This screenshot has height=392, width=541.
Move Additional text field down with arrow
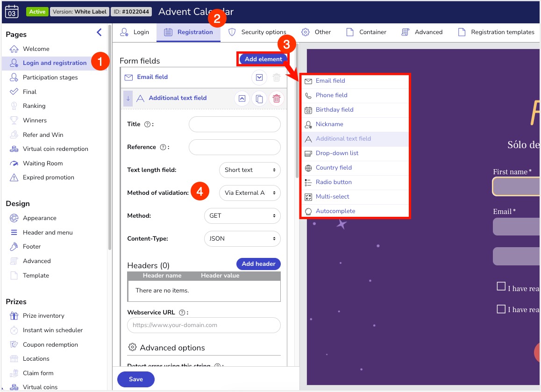[x=128, y=98]
